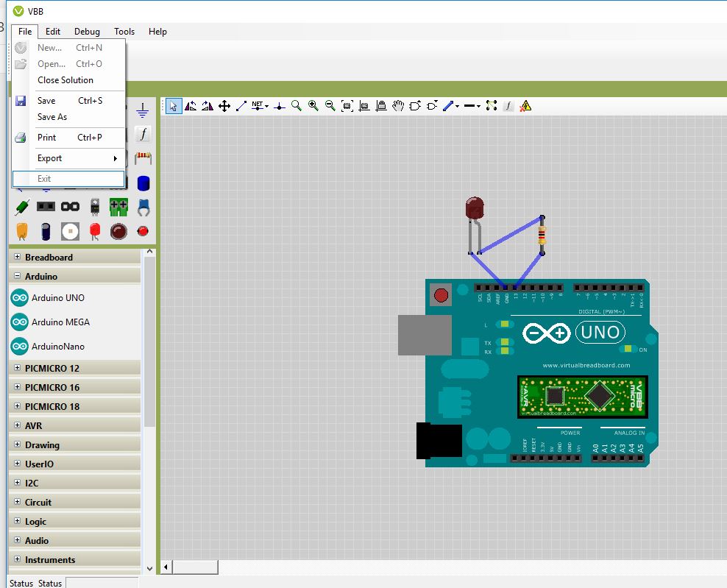Use the zoom-in magnifier tool
The width and height of the screenshot is (727, 588).
313,105
